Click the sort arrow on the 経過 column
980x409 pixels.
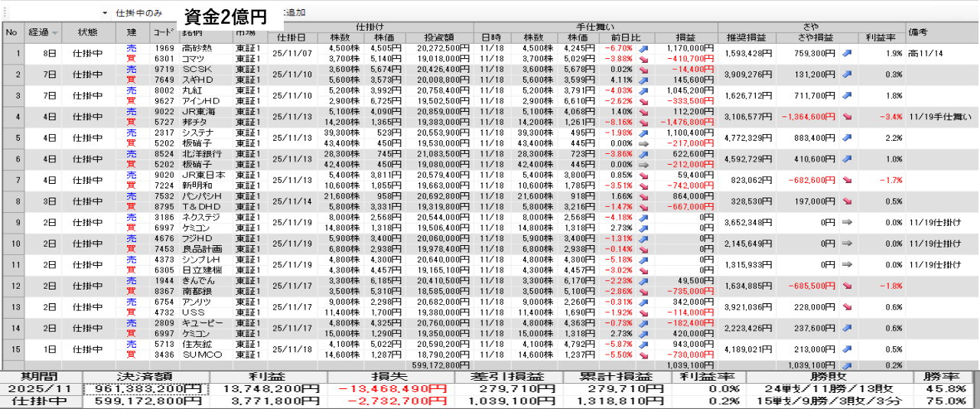click(x=55, y=33)
